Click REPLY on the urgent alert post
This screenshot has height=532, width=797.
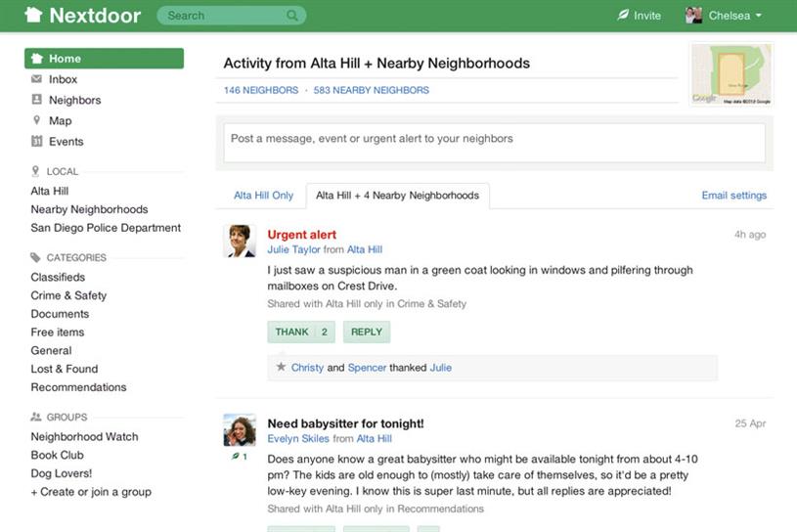coord(367,332)
